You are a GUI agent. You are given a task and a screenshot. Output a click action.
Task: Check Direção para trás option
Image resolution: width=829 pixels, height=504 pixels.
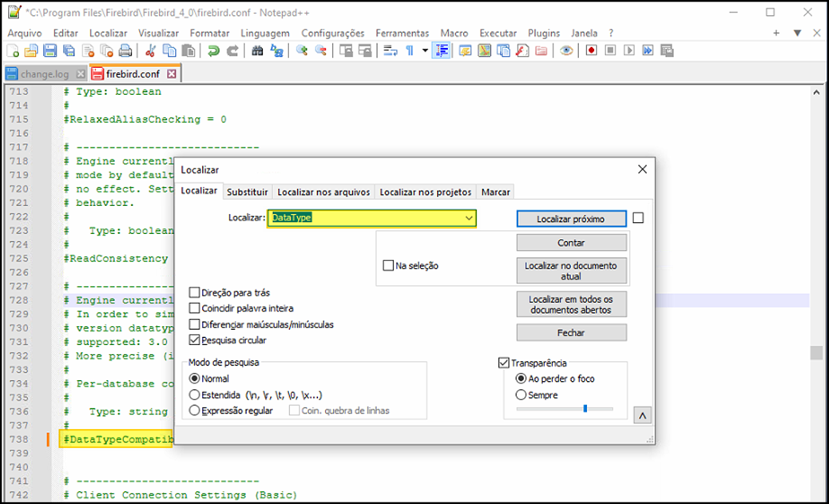click(195, 292)
